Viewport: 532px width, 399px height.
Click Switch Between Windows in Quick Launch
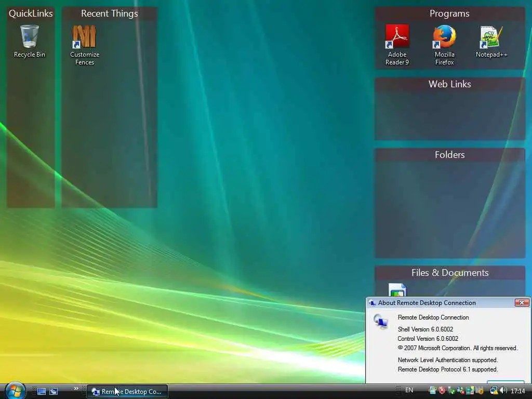[54, 391]
